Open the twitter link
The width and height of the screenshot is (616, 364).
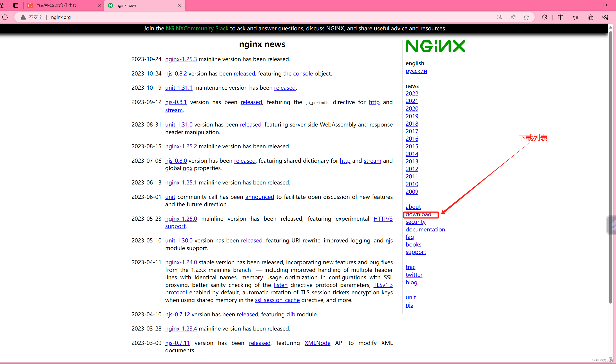(x=414, y=275)
